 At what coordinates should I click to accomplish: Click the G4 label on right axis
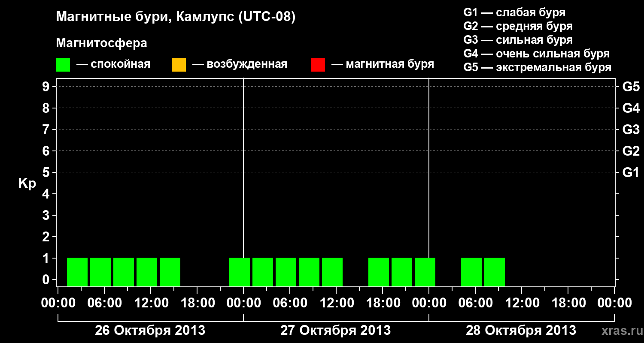tap(631, 108)
